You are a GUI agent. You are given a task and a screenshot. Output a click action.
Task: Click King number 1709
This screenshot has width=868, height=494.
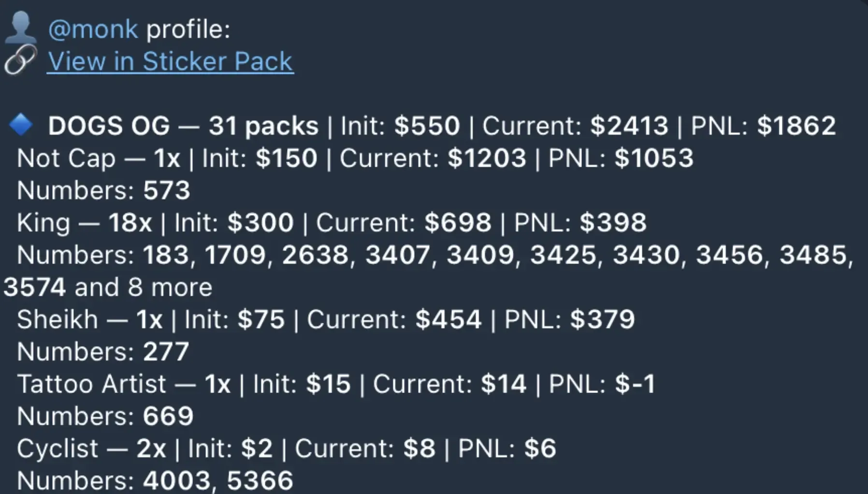coord(235,255)
